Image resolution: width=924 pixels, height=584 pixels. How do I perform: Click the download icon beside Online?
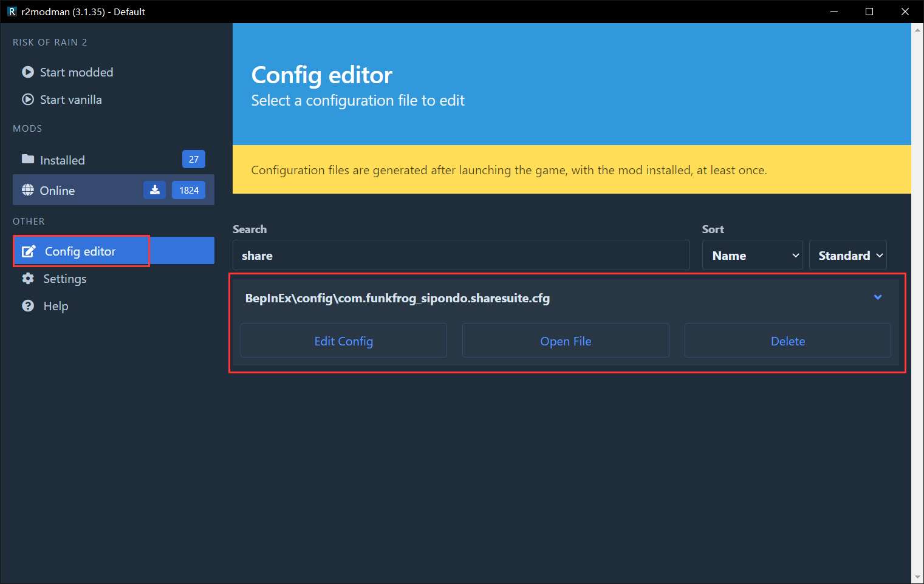tap(154, 190)
